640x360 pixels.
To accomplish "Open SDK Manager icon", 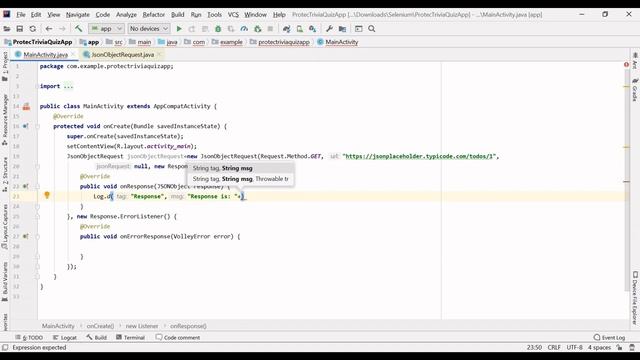I will pyautogui.click(x=313, y=29).
